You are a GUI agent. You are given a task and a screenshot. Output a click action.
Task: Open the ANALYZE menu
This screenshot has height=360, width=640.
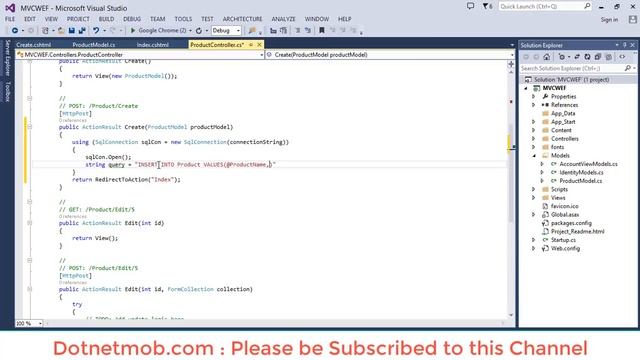(283, 19)
